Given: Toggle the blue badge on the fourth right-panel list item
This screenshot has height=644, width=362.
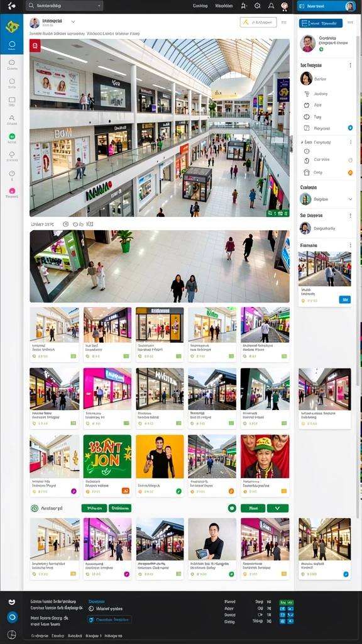Looking at the screenshot, I should [x=350, y=128].
